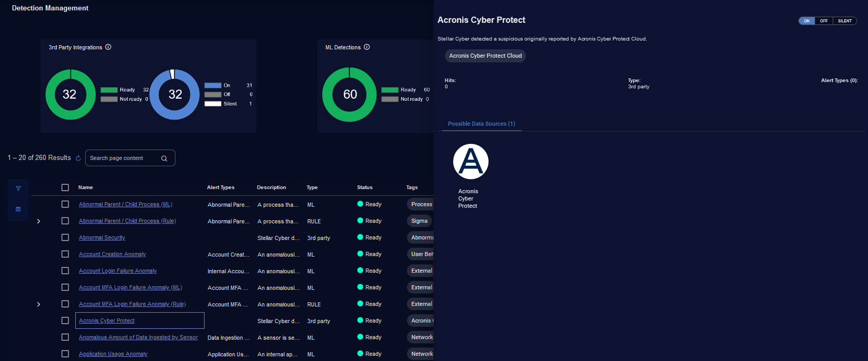868x361 pixels.
Task: Click the Acronis Cyber Protect logo
Action: click(x=471, y=162)
